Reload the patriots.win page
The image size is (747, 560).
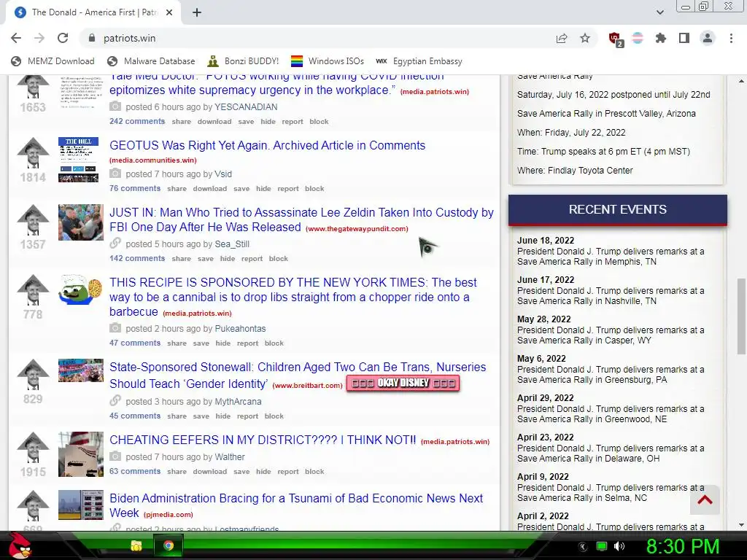point(63,38)
